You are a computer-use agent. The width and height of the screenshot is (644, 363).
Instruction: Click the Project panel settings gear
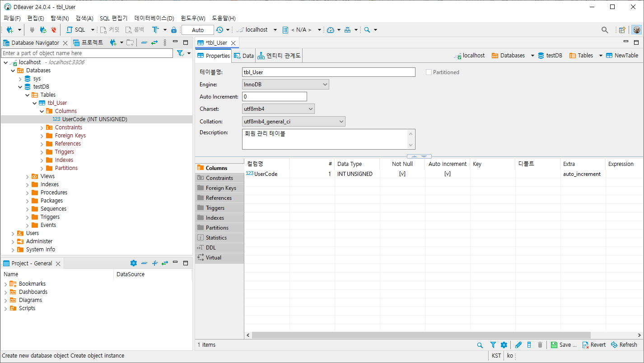(133, 263)
